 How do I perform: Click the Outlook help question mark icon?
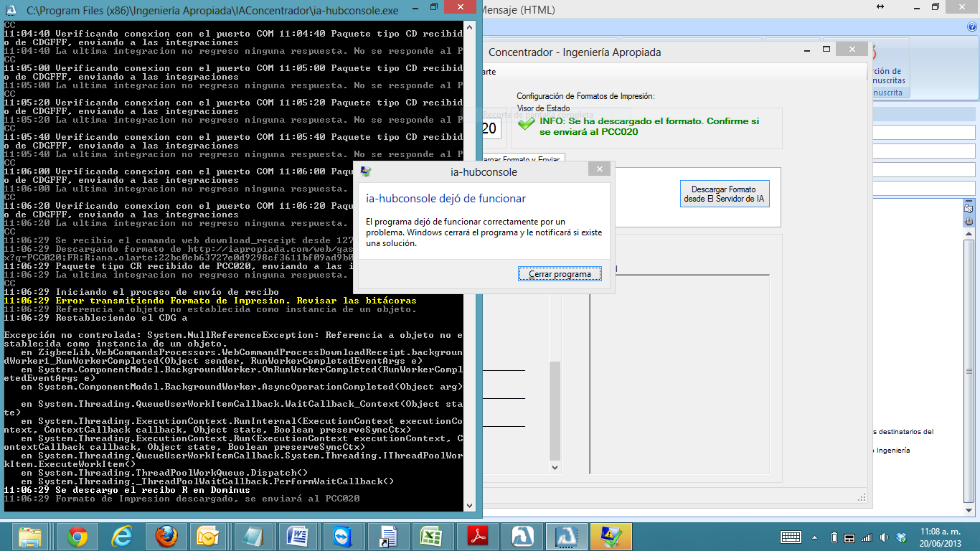point(972,27)
